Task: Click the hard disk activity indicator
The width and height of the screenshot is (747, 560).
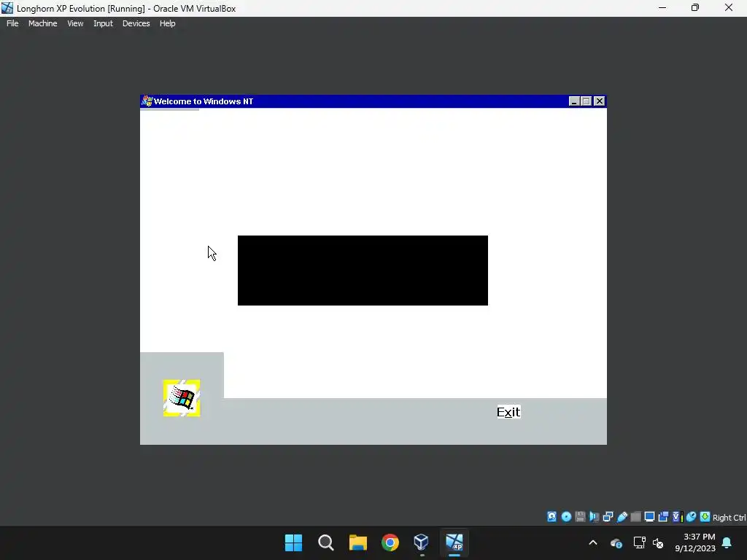Action: (551, 517)
